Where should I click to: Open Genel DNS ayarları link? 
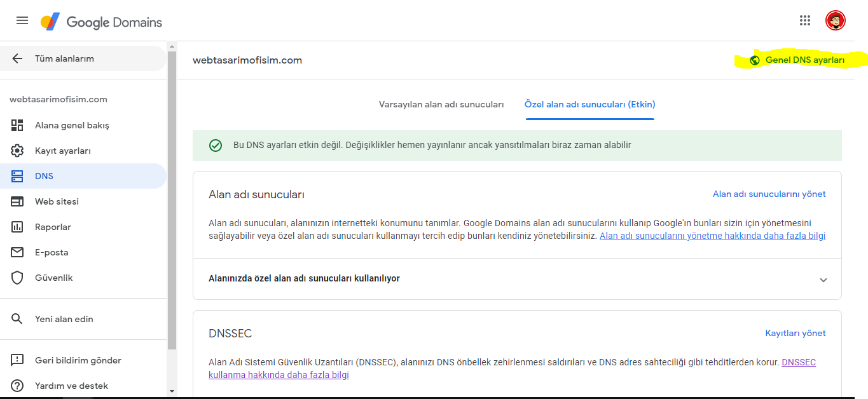805,60
